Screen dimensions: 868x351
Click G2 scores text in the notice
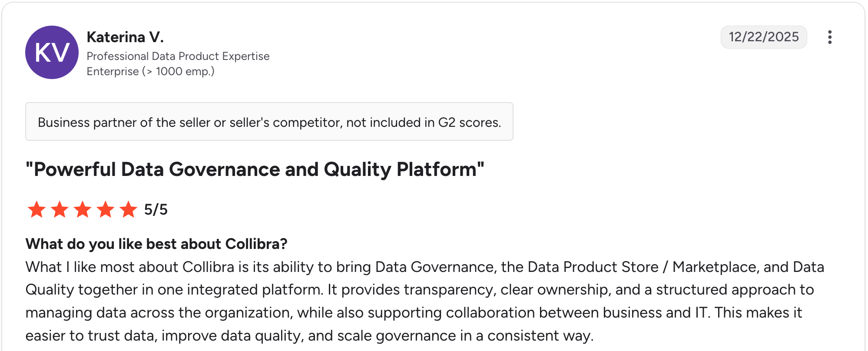tap(469, 123)
